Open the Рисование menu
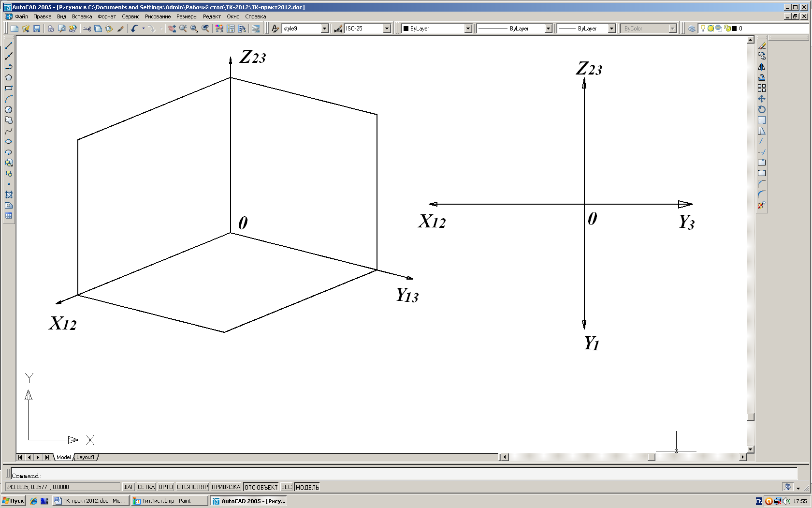Image resolution: width=812 pixels, height=508 pixels. [x=158, y=16]
